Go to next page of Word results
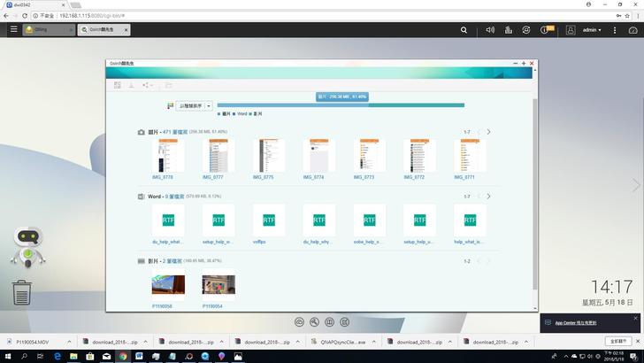 pyautogui.click(x=488, y=197)
